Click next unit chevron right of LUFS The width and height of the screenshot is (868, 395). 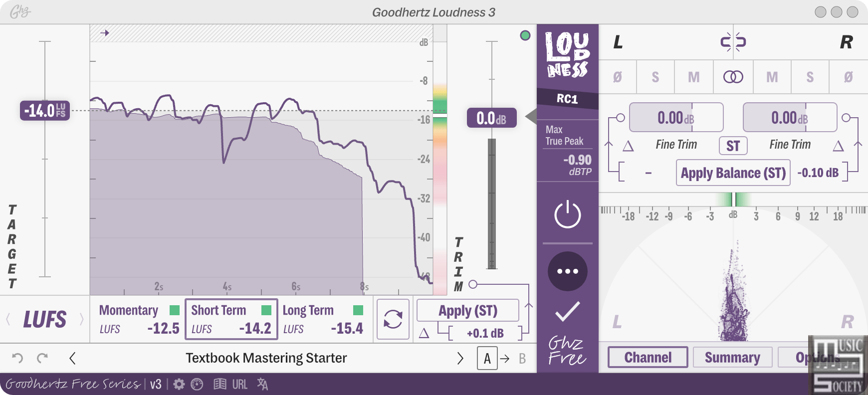82,319
